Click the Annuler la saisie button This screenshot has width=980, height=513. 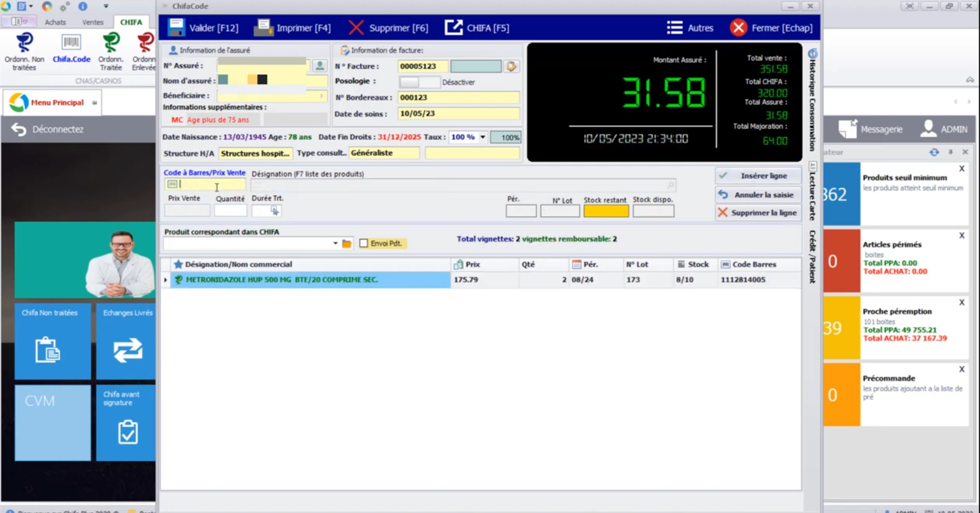(758, 195)
